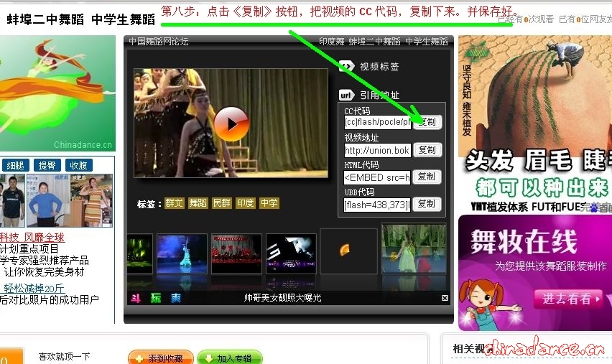The width and height of the screenshot is (612, 364).
Task: Click the green 玩 icon in the player bar
Action: pos(156,299)
